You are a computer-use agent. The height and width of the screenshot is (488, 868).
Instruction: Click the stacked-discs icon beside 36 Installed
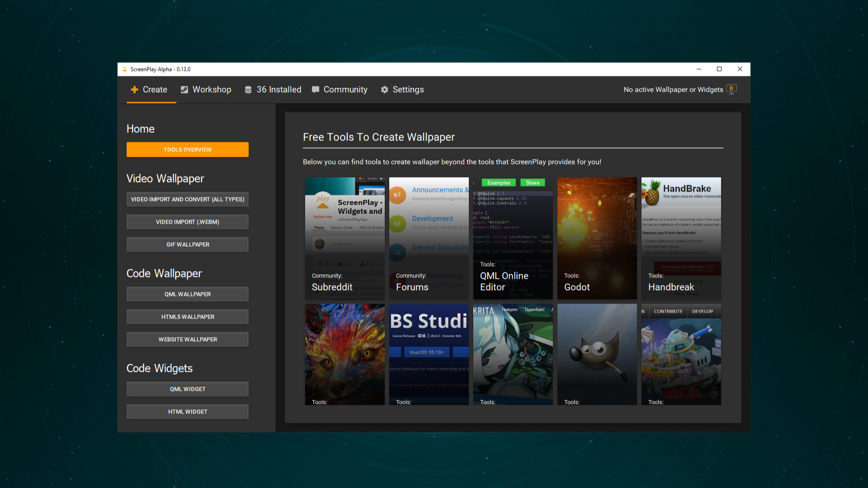248,89
